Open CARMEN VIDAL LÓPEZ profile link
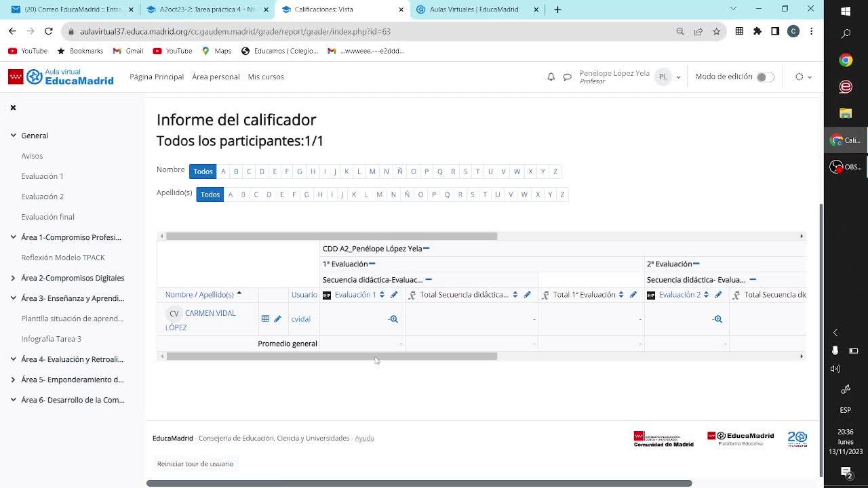Screen dimensions: 868x488 click(x=201, y=320)
